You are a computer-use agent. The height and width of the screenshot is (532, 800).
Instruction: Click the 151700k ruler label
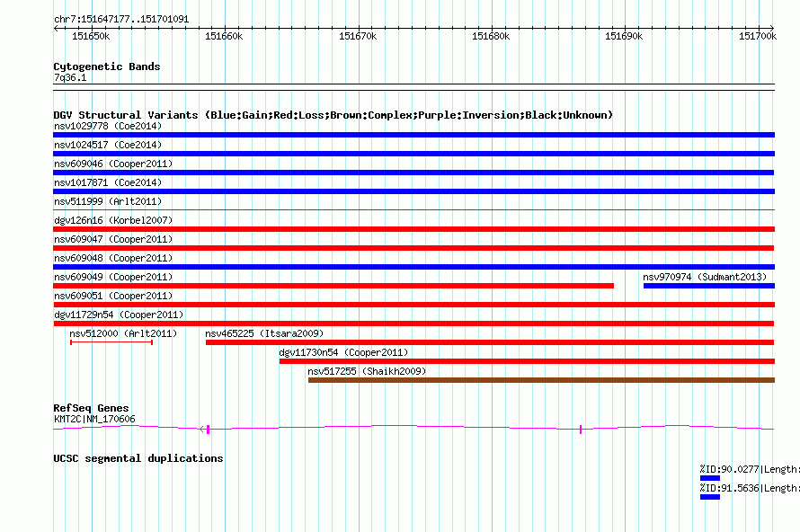click(758, 36)
